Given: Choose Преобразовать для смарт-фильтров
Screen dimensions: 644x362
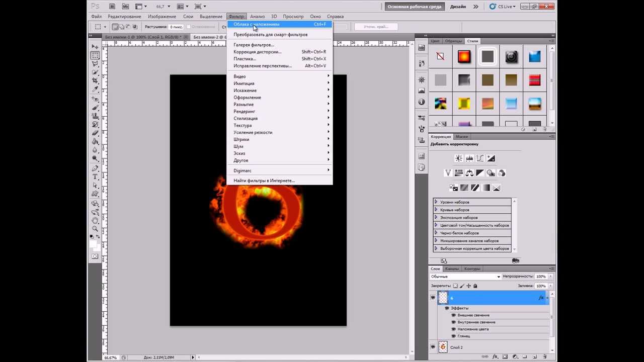Looking at the screenshot, I should pyautogui.click(x=280, y=35).
